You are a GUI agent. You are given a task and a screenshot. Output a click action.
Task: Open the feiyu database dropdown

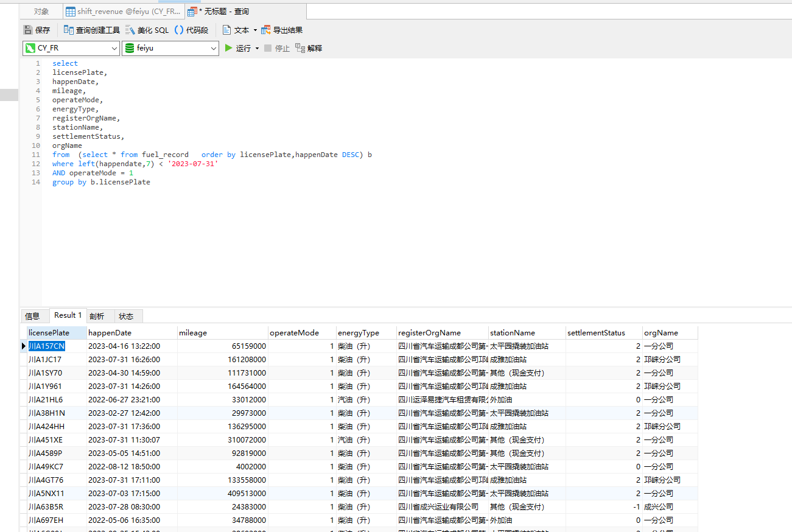170,48
